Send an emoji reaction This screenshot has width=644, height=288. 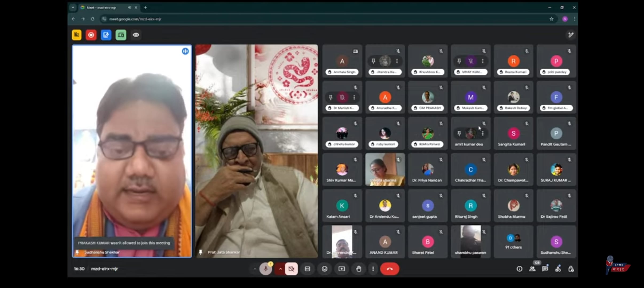[324, 269]
